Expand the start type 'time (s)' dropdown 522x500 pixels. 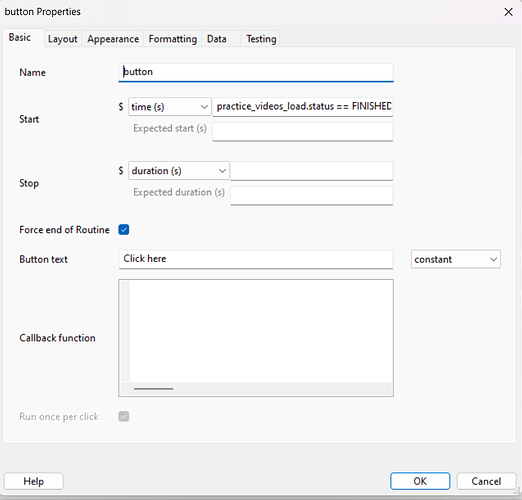[x=170, y=107]
